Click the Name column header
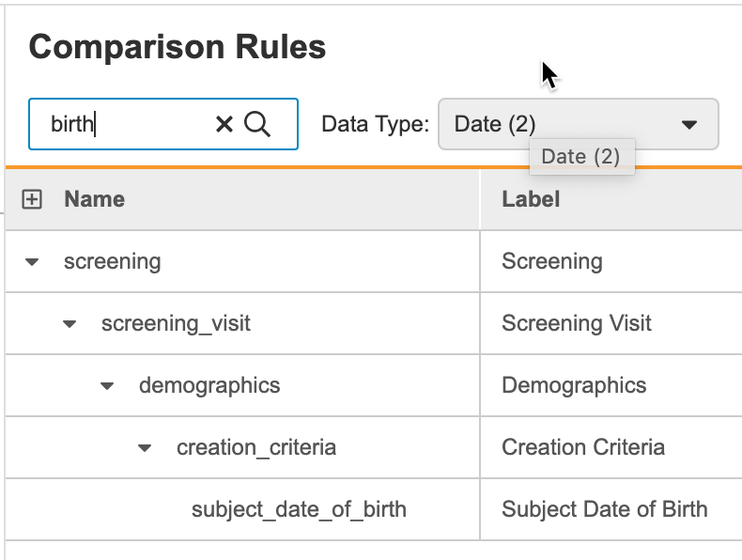This screenshot has width=742, height=560. [94, 199]
